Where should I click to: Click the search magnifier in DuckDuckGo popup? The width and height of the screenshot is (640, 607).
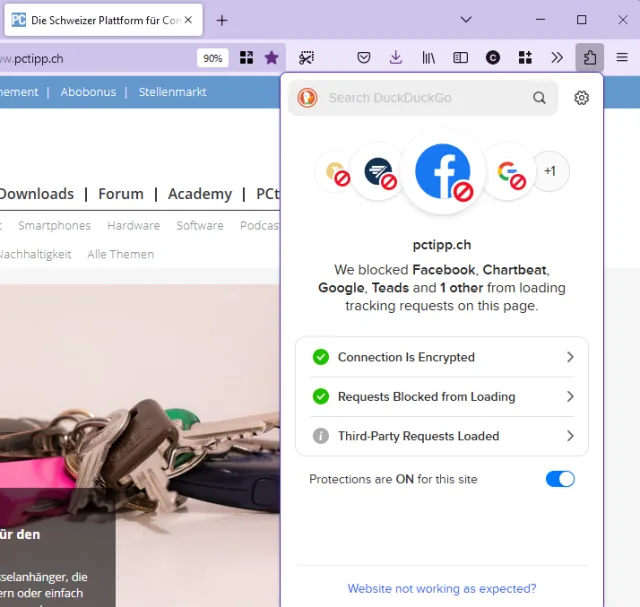(539, 98)
